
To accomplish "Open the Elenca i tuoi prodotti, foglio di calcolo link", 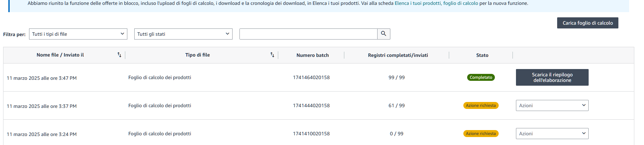I will (x=436, y=3).
